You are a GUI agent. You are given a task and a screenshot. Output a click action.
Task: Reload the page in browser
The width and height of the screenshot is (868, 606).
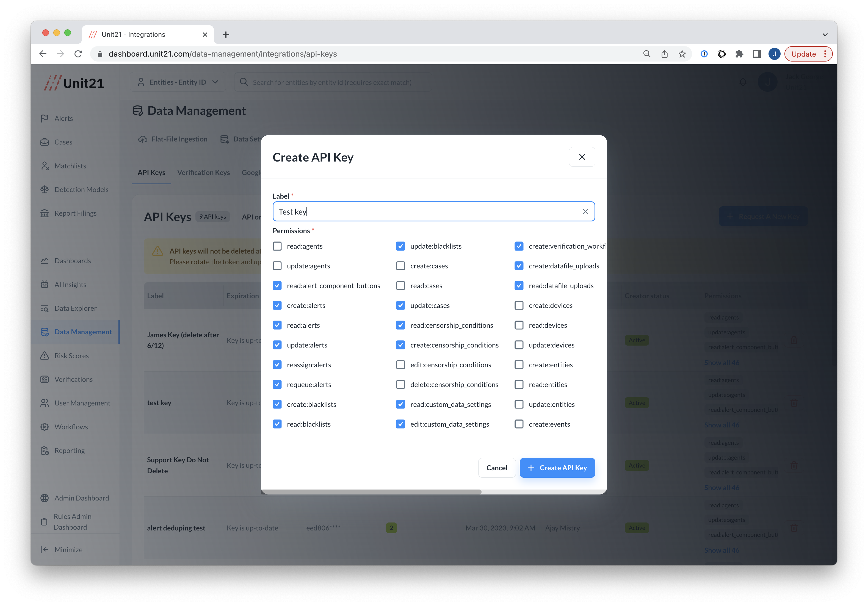[x=78, y=54]
